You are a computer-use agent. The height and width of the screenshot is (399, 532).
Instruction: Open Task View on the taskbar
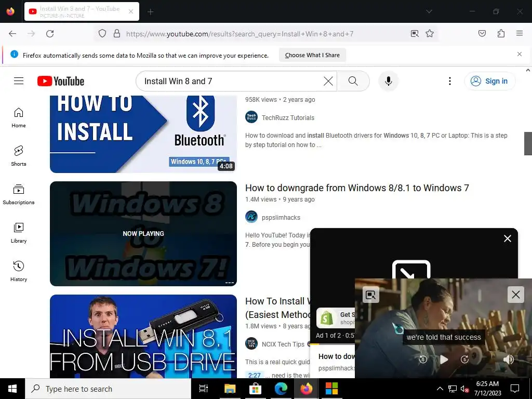coord(203,389)
